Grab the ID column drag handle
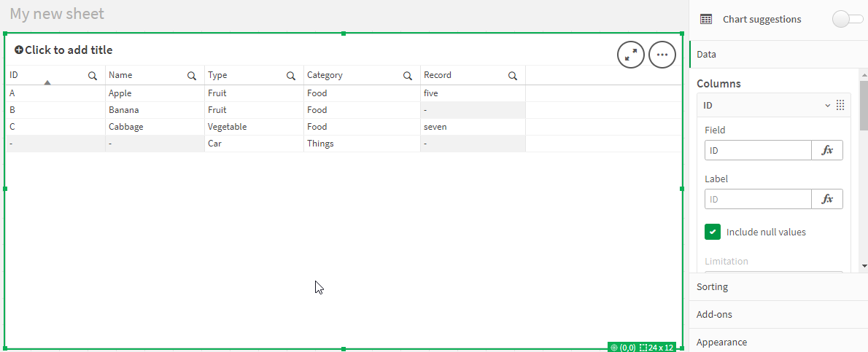868x352 pixels. point(840,106)
